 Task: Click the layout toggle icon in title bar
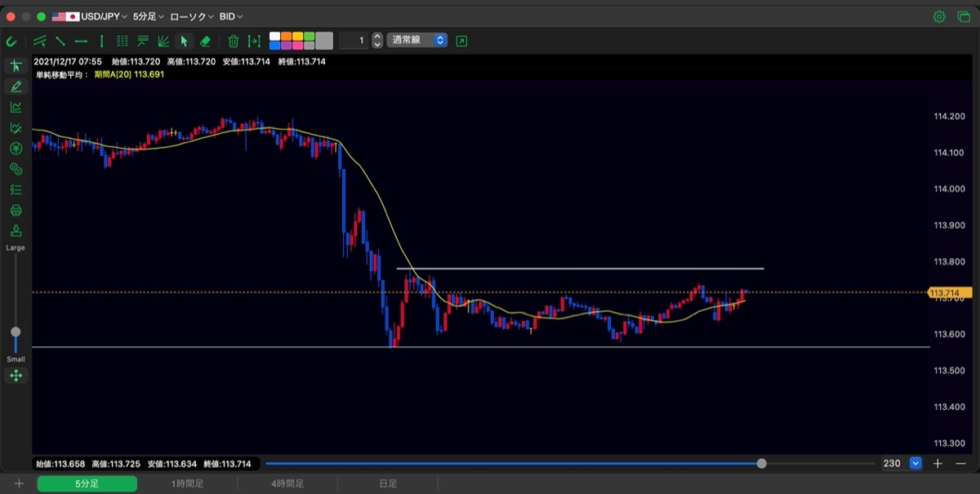coord(962,16)
